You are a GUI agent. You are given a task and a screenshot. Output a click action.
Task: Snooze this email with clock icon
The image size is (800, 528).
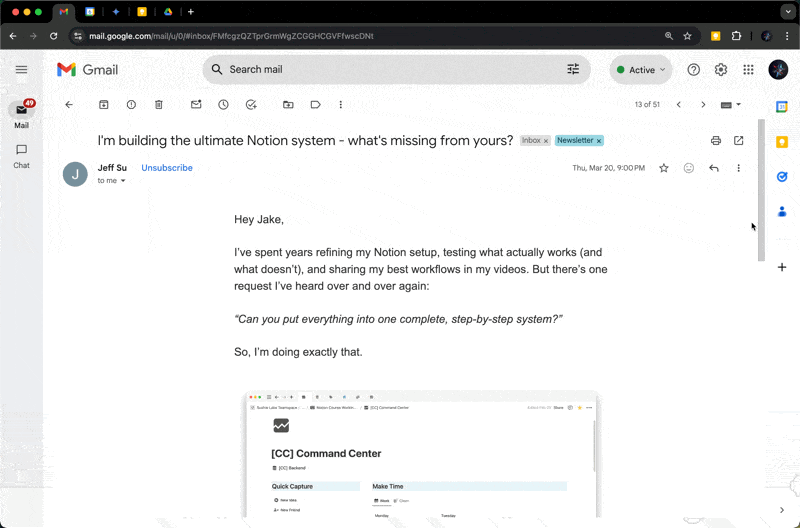[x=223, y=105]
